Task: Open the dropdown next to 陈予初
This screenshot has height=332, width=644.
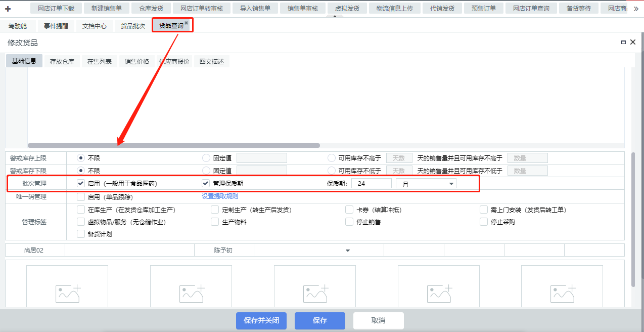Action: pos(318,250)
